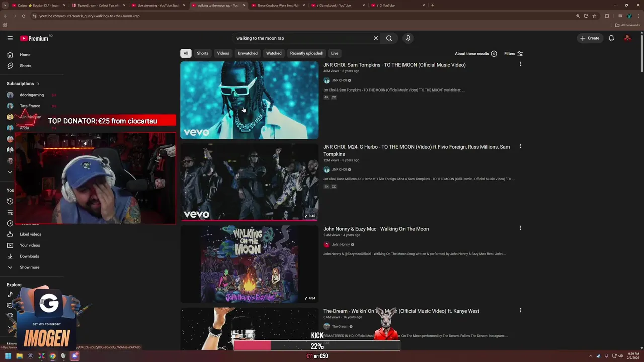
Task: Open File Explorer from taskbar
Action: [19, 356]
